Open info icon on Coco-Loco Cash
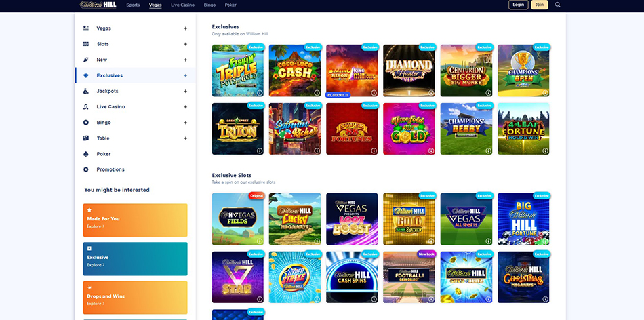The width and height of the screenshot is (644, 320). point(317,93)
